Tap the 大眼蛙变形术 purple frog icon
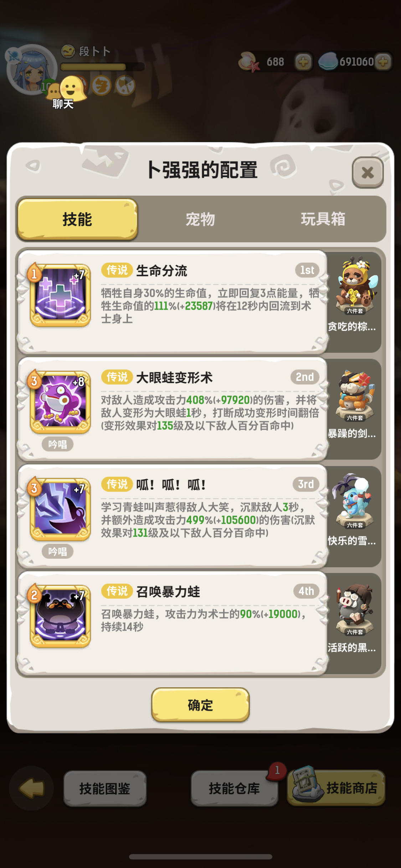Viewport: 401px width, 868px height. (60, 402)
